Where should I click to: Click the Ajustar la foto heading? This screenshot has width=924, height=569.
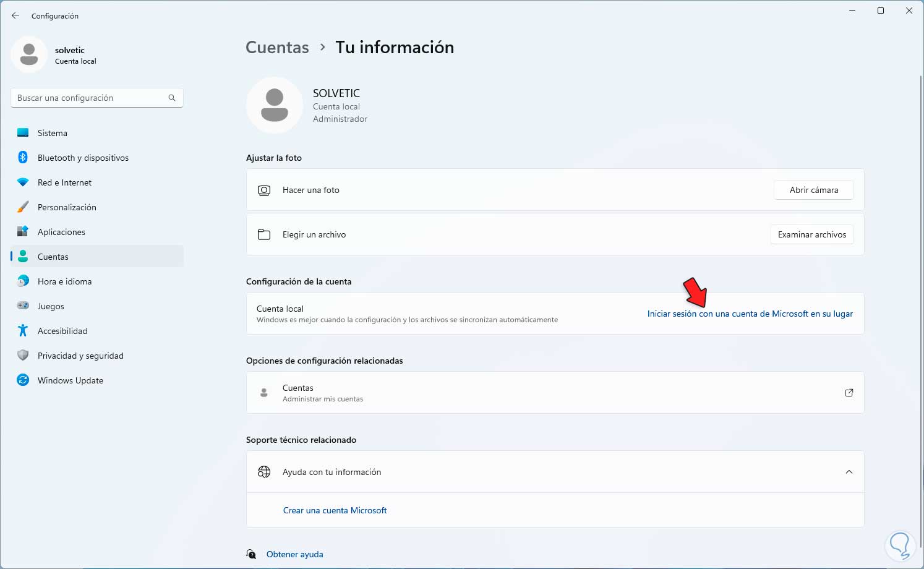coord(274,158)
